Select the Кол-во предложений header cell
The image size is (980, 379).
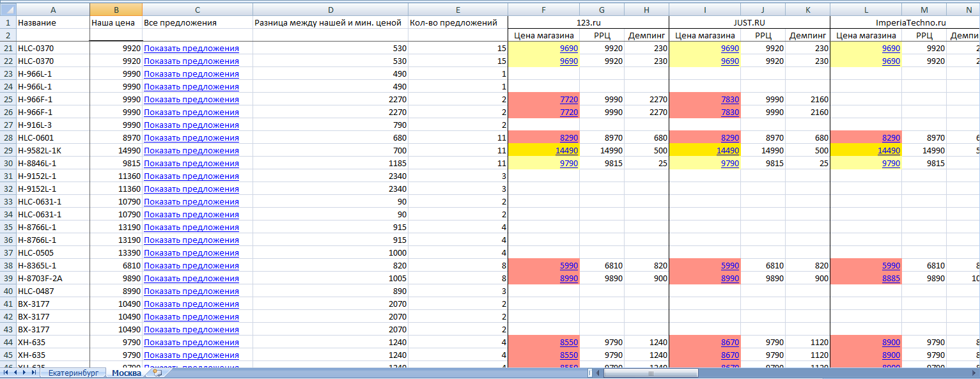point(458,22)
